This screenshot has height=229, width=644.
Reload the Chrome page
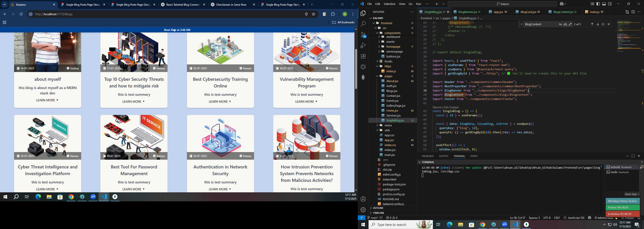[21, 14]
